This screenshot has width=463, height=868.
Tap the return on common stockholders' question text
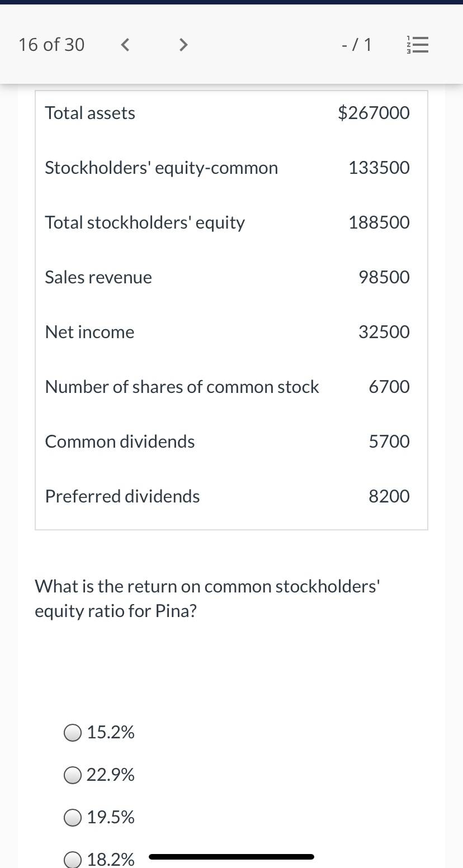click(x=208, y=599)
